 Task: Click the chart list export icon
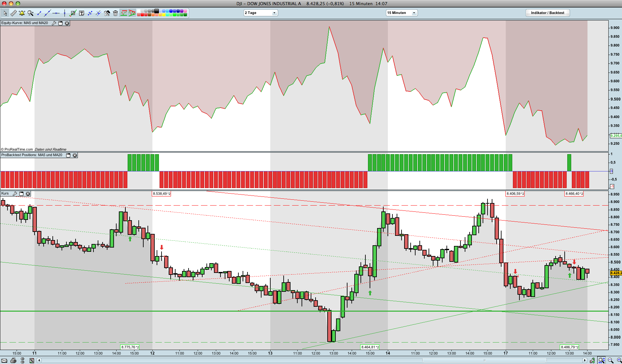click(x=32, y=360)
